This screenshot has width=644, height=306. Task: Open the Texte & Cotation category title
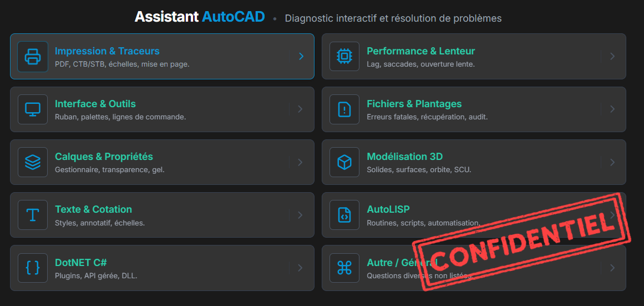pyautogui.click(x=93, y=209)
